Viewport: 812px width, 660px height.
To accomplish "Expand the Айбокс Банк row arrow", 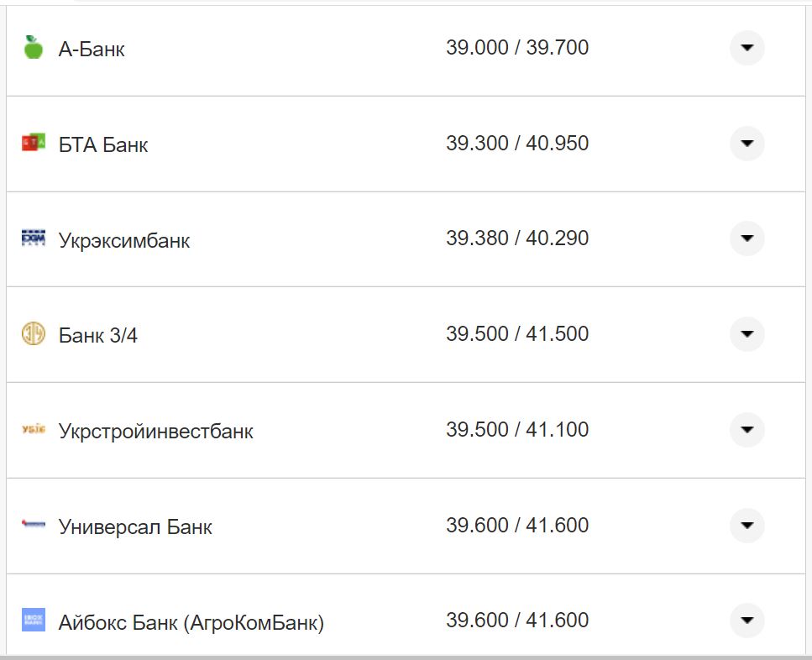I will pos(747,621).
